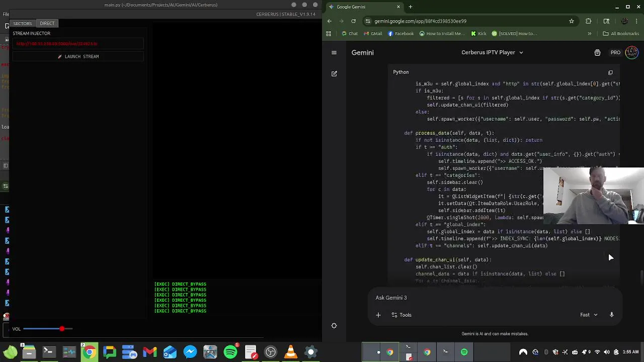Click the Gemini temporary chat icon next to PRO
The image size is (644, 362).
tap(597, 52)
